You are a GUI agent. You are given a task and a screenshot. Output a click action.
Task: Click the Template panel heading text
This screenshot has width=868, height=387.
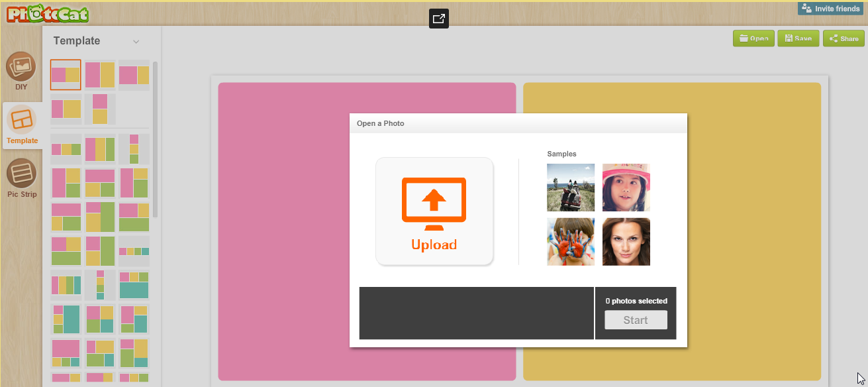coord(77,40)
